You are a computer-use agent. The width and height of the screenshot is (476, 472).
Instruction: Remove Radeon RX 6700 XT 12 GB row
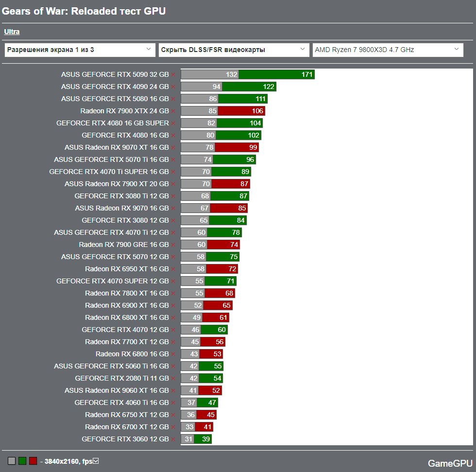173,427
